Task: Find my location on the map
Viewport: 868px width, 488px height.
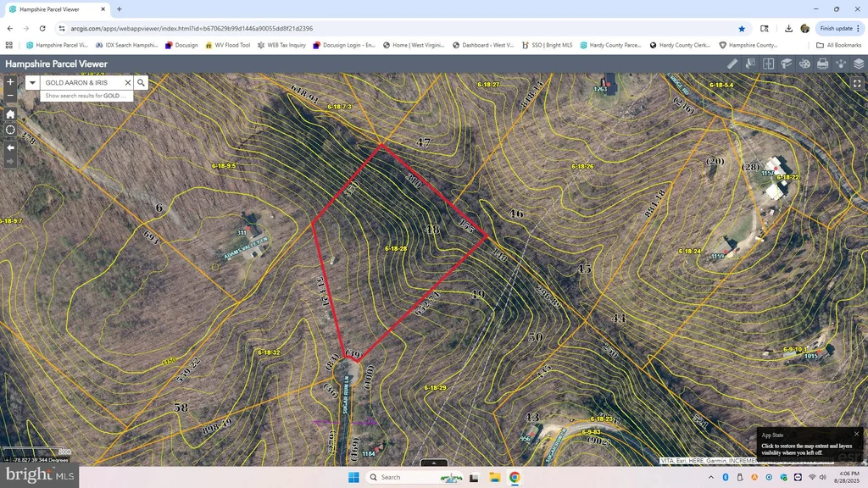Action: point(10,130)
